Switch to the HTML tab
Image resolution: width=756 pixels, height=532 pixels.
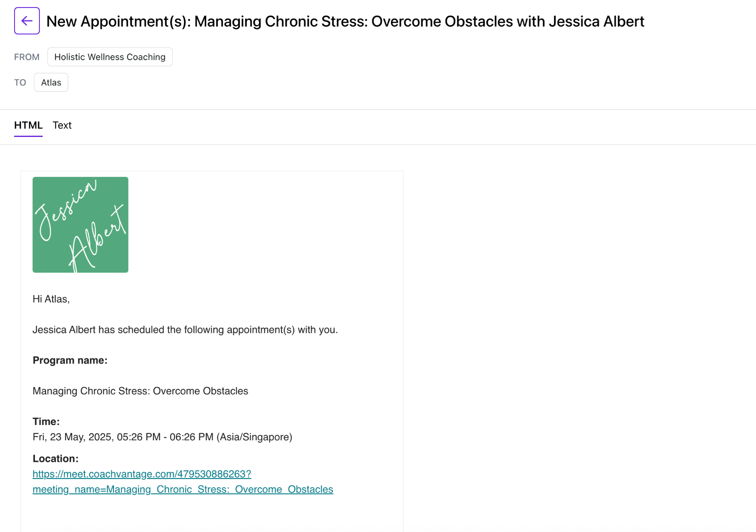28,125
